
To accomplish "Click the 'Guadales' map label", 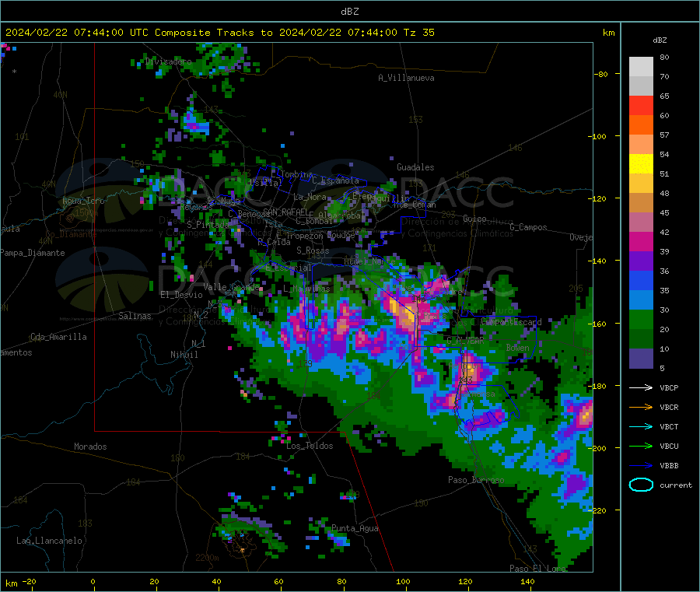I will (415, 167).
